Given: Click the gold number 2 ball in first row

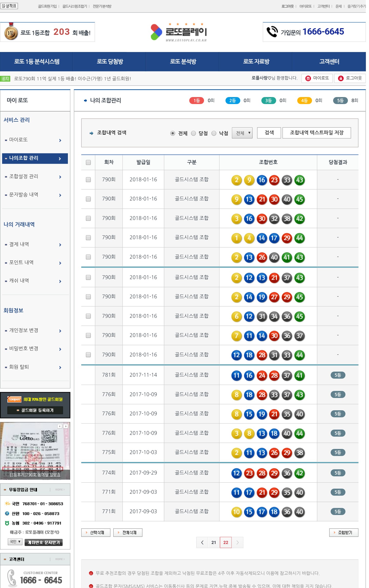Looking at the screenshot, I should 237,180.
